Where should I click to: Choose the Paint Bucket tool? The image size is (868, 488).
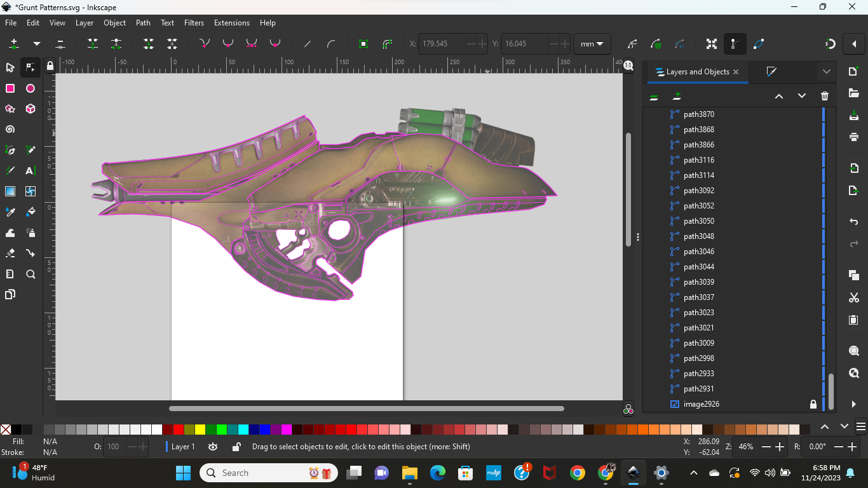(x=30, y=212)
